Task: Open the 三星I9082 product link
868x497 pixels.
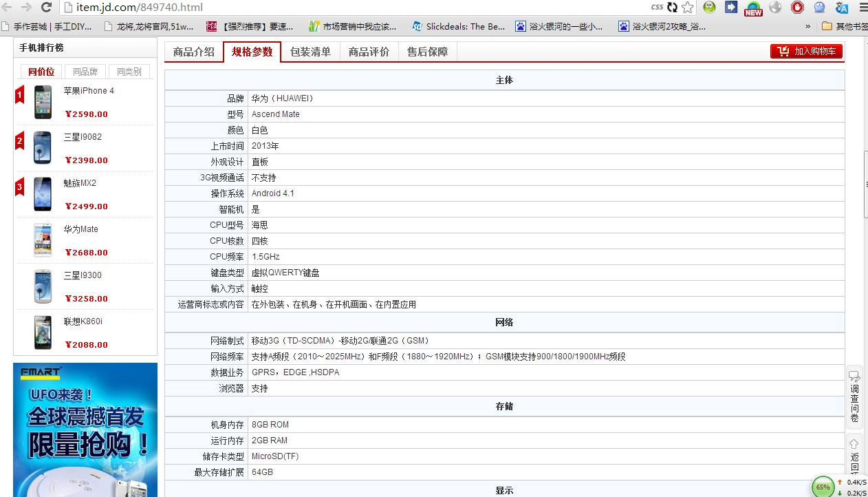Action: click(x=83, y=137)
